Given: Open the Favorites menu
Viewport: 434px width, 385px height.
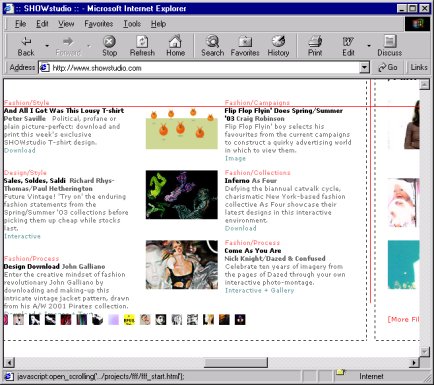Looking at the screenshot, I should (x=99, y=24).
